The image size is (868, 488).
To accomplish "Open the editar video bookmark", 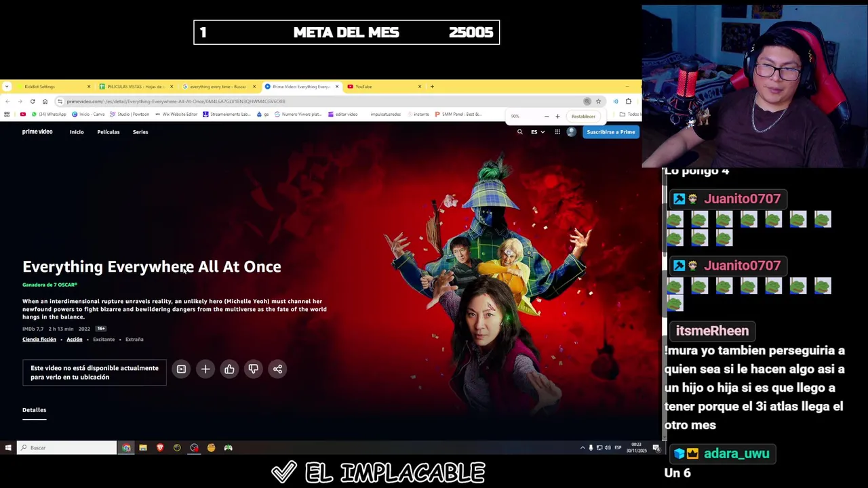I will tap(342, 115).
